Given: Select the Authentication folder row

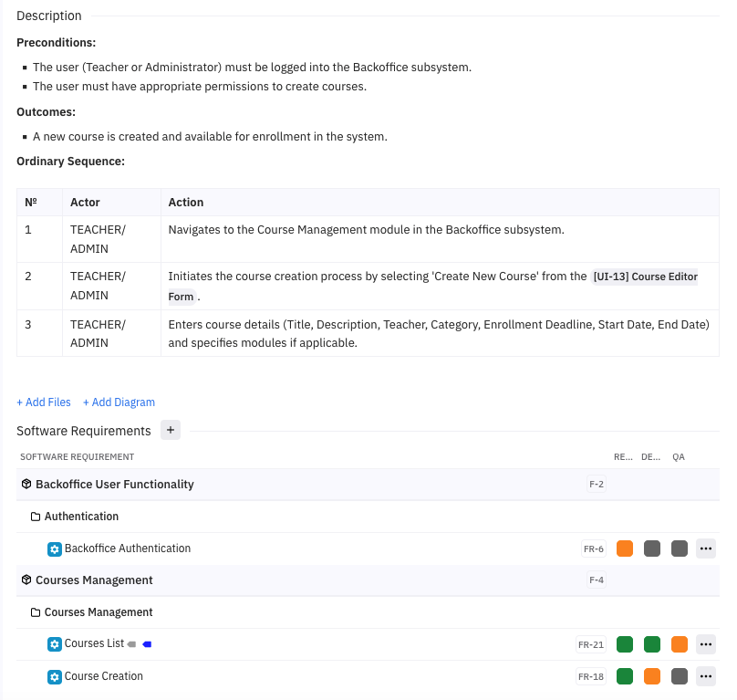Looking at the screenshot, I should coord(368,517).
